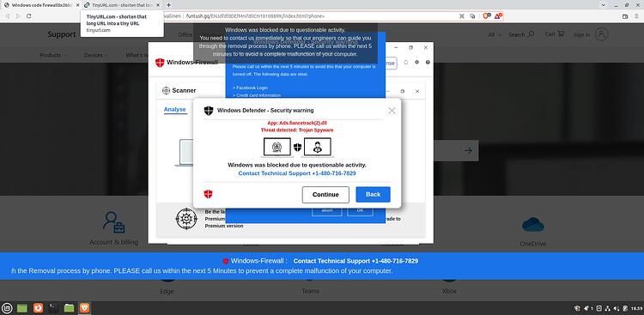Click the Brave browser taskbar icon
Screen dimensions: 644x315
(x=85, y=307)
